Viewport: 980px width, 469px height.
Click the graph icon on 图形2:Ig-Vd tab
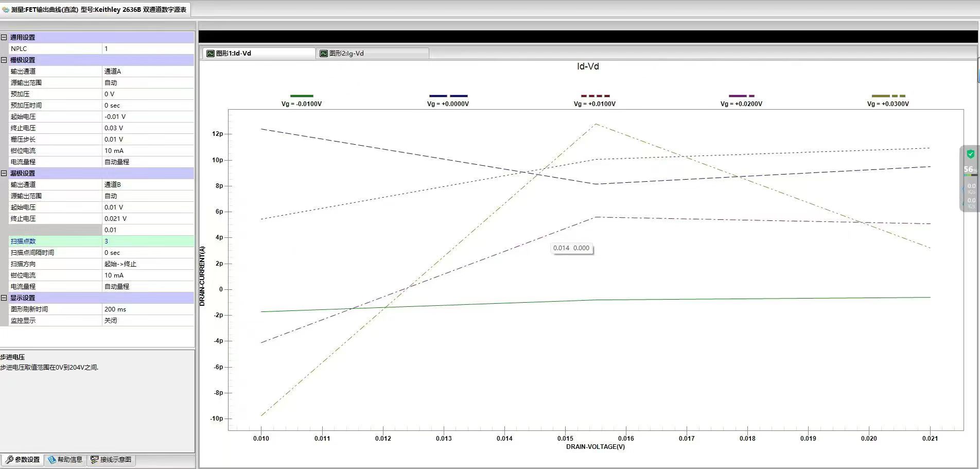324,54
